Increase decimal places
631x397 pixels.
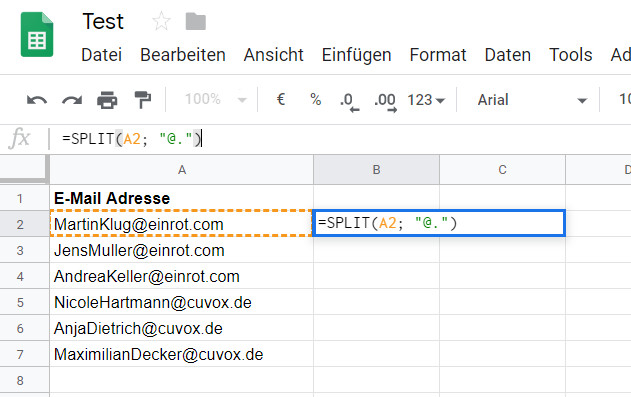pyautogui.click(x=385, y=101)
